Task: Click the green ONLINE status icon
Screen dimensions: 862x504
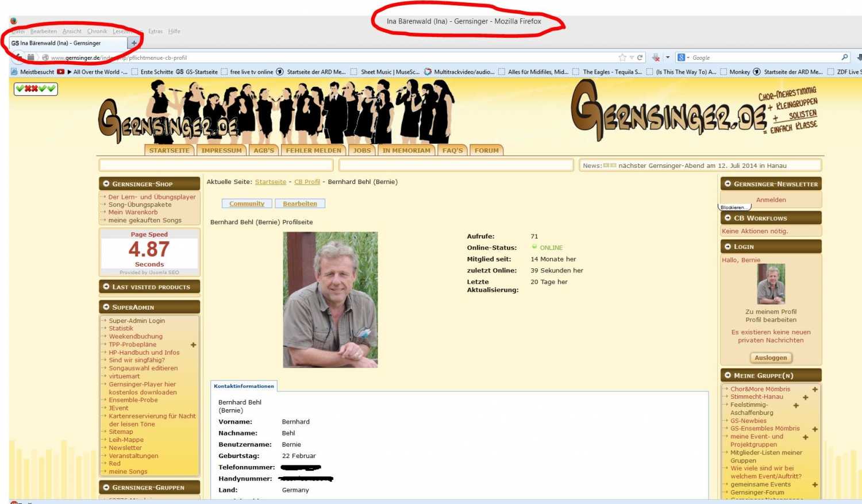Action: click(x=534, y=247)
